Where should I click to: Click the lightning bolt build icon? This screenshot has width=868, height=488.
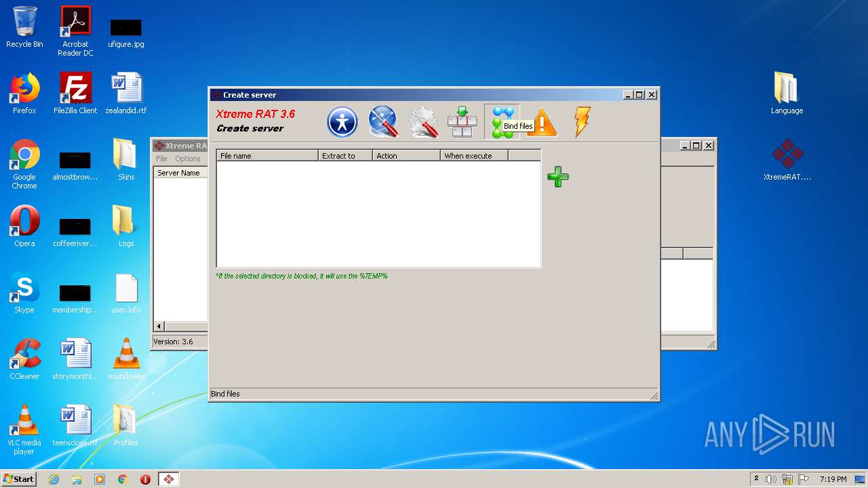pos(582,122)
